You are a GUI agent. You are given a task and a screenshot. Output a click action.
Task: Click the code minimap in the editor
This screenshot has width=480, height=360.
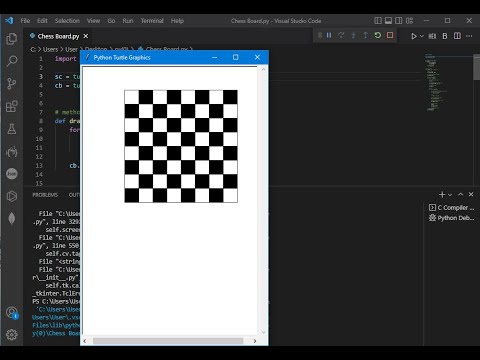(x=435, y=82)
